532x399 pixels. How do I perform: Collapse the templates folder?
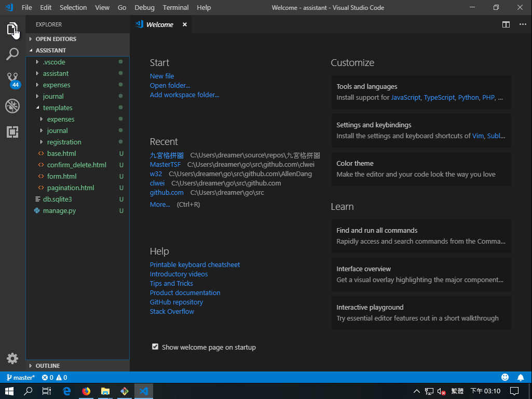tap(57, 108)
